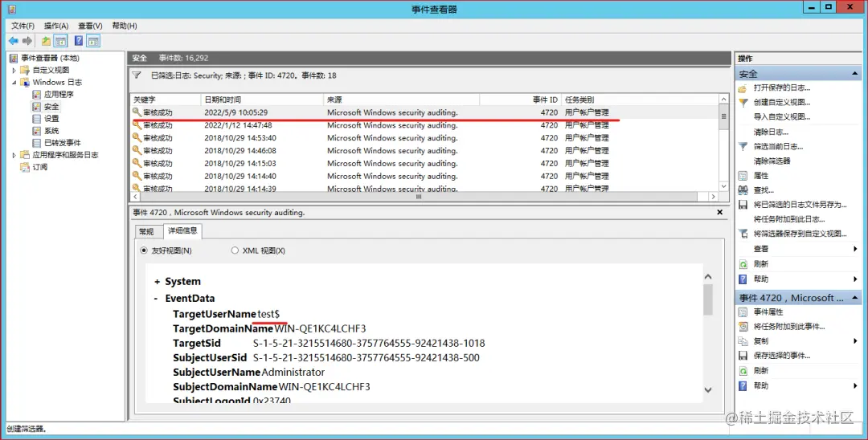Sort by the 事件 ID column header

[x=520, y=100]
